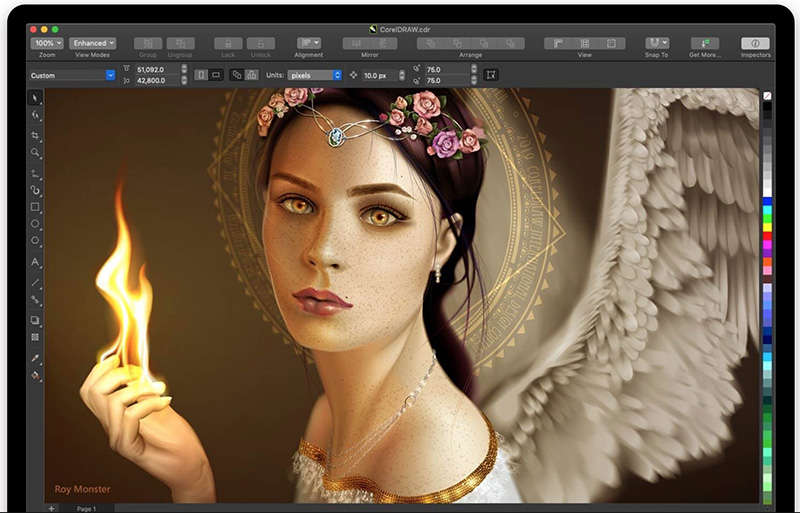Viewport: 800px width, 513px height.
Task: Select the straight Line dimension tool
Action: click(x=35, y=282)
